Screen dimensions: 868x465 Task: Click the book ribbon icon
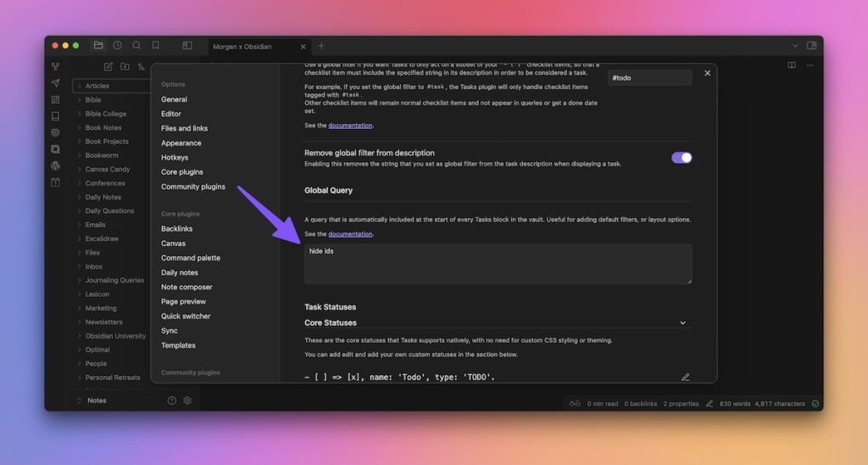click(55, 116)
